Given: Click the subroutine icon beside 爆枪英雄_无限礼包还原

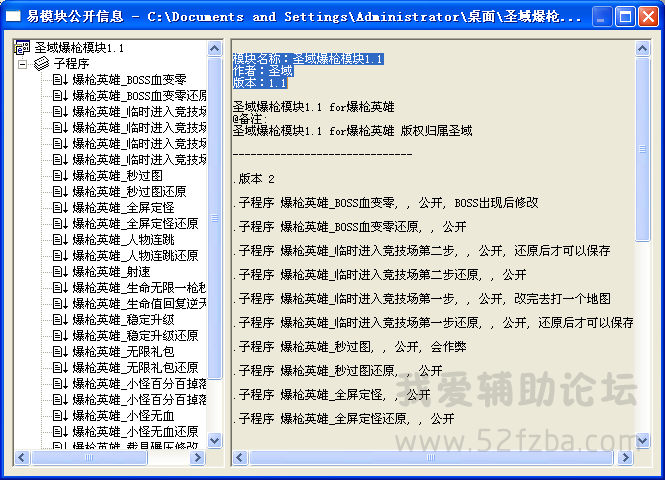Looking at the screenshot, I should point(60,368).
